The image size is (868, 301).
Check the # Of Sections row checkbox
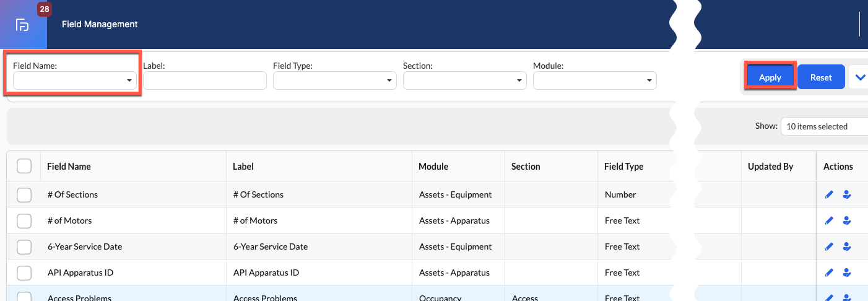tap(24, 194)
